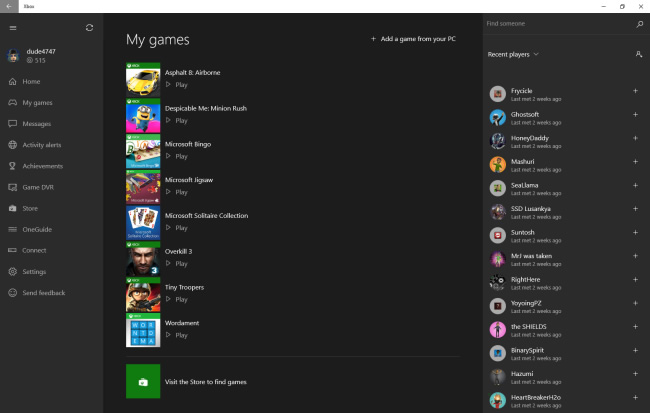Focus the Find someone search box
650x413 pixels.
coord(558,24)
